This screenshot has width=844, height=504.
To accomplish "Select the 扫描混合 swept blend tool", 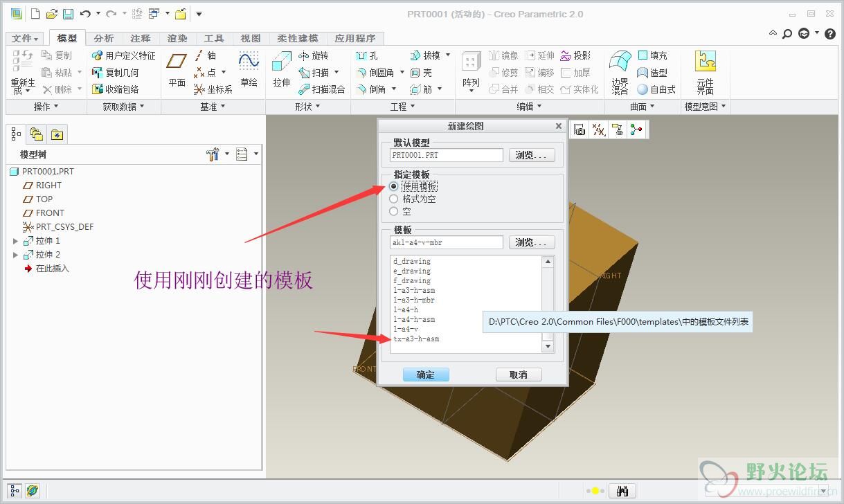I will pyautogui.click(x=322, y=89).
